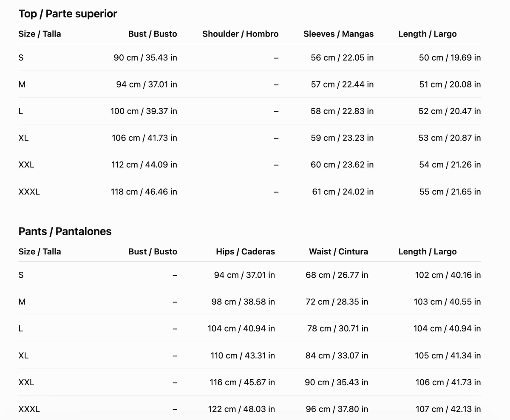The height and width of the screenshot is (420, 510).
Task: Click the 78 cm / 30.71 in waist value
Action: (338, 328)
